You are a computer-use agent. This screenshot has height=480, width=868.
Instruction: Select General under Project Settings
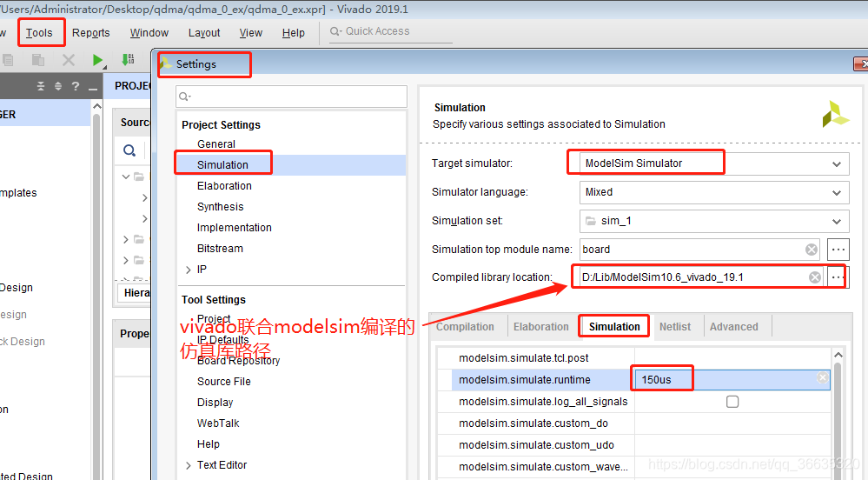coord(215,144)
